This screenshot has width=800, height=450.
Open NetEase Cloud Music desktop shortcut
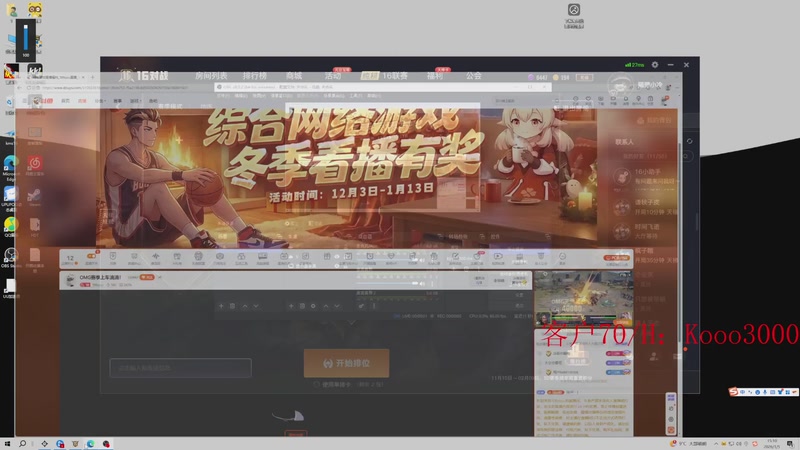point(35,165)
